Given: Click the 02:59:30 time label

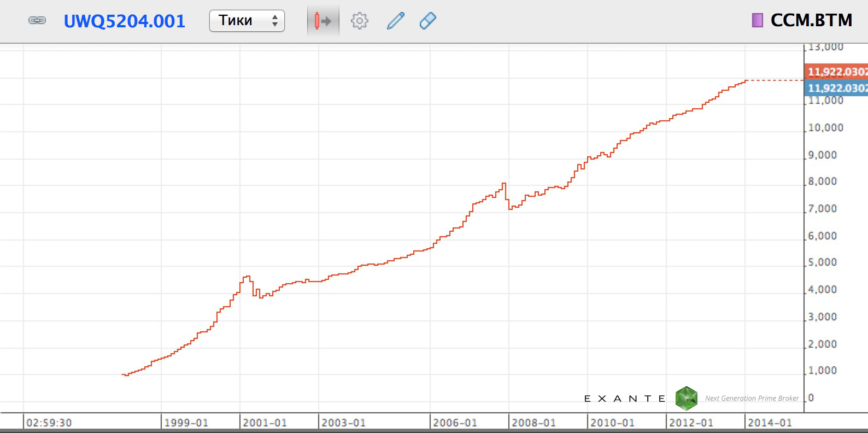Looking at the screenshot, I should [49, 423].
